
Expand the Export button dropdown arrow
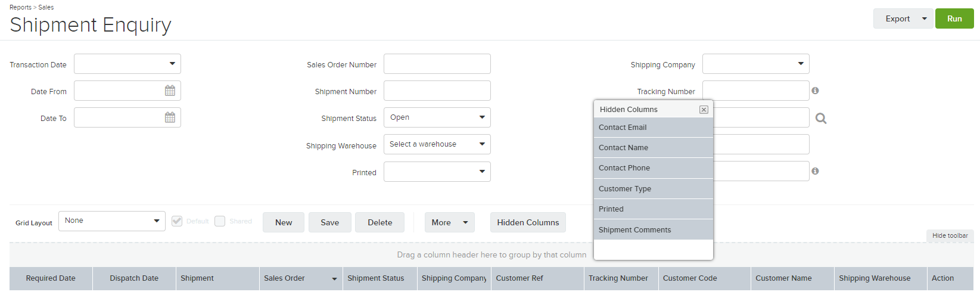click(924, 18)
